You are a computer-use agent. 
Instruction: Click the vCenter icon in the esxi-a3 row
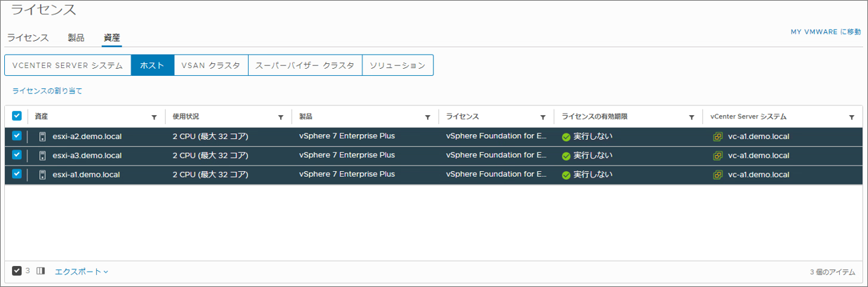(x=718, y=156)
